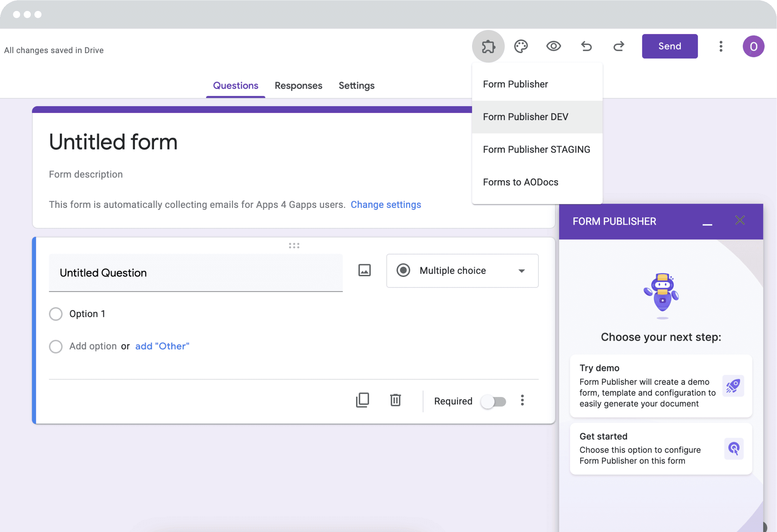Click the Send button
Viewport: 777px width, 532px height.
tap(669, 46)
